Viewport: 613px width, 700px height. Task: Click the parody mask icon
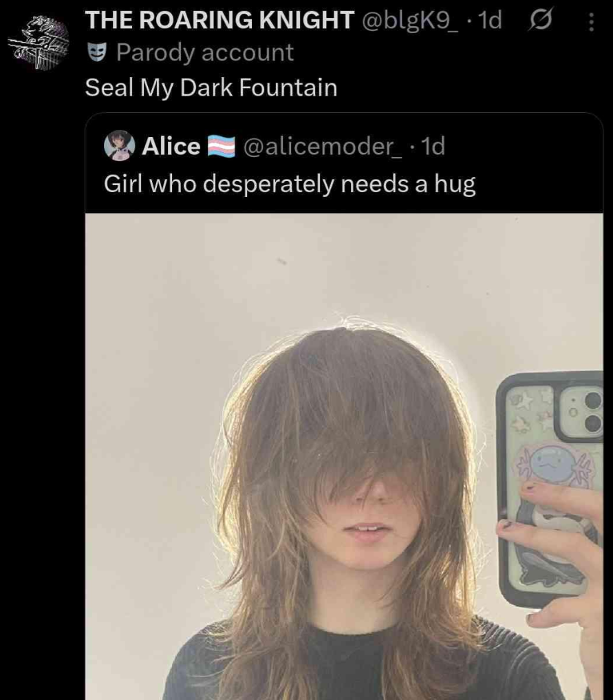tap(97, 52)
